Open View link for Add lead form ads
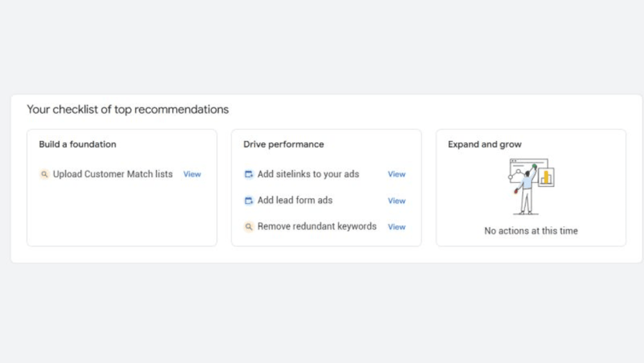644x363 pixels. tap(397, 201)
